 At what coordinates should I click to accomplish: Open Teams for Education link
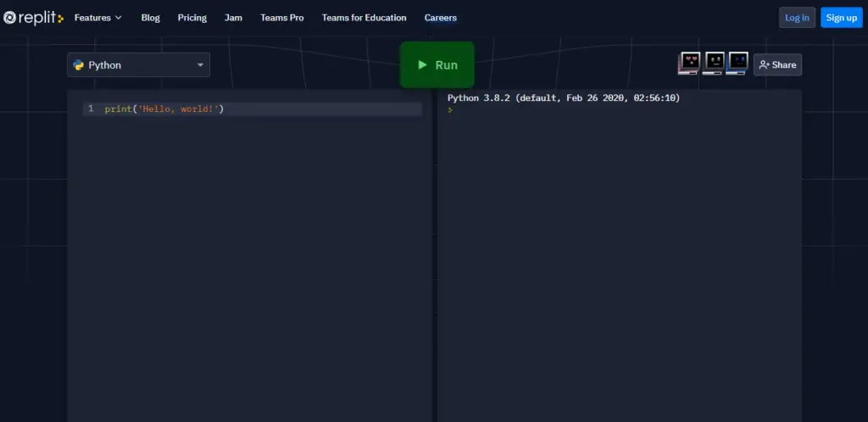[364, 18]
